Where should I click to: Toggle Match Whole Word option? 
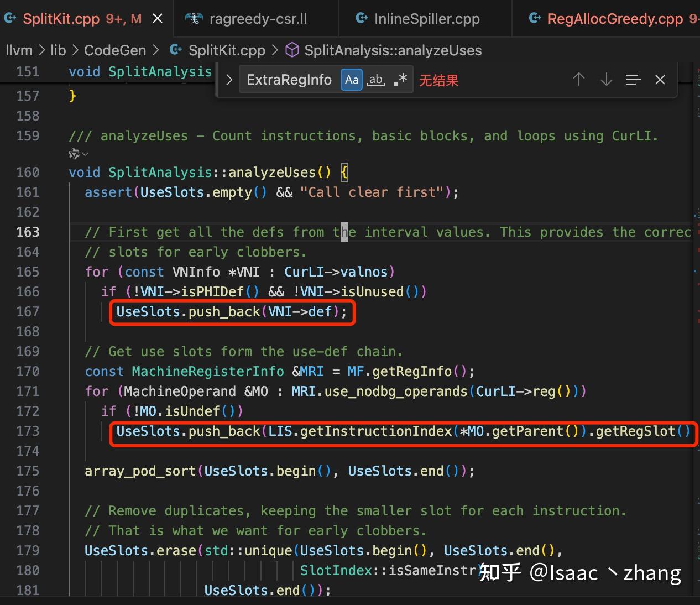click(x=375, y=80)
